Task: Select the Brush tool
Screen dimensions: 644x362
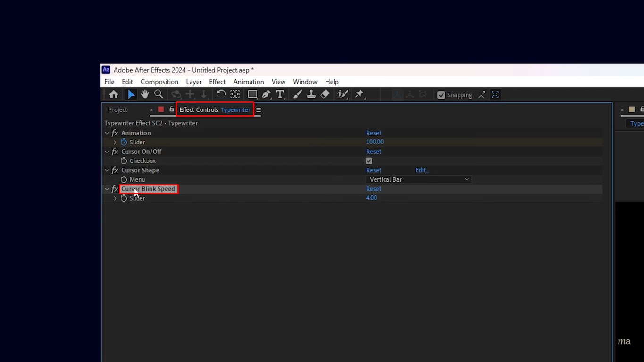Action: [297, 94]
